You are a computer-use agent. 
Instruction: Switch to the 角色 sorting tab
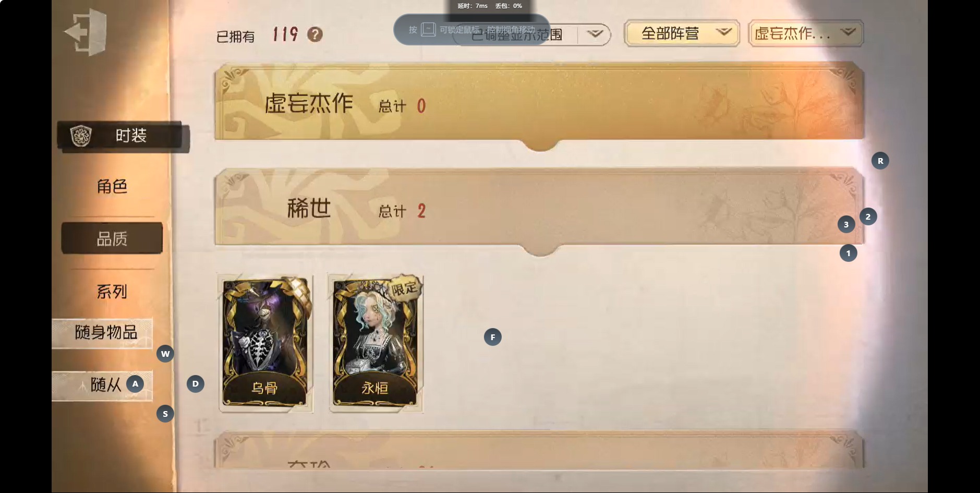(x=112, y=186)
